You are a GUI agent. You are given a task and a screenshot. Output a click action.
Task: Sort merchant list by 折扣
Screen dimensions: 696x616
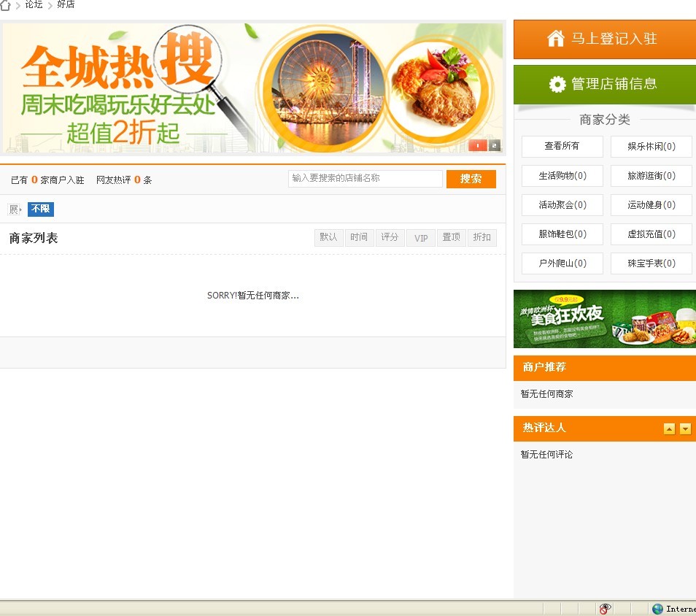click(x=482, y=237)
